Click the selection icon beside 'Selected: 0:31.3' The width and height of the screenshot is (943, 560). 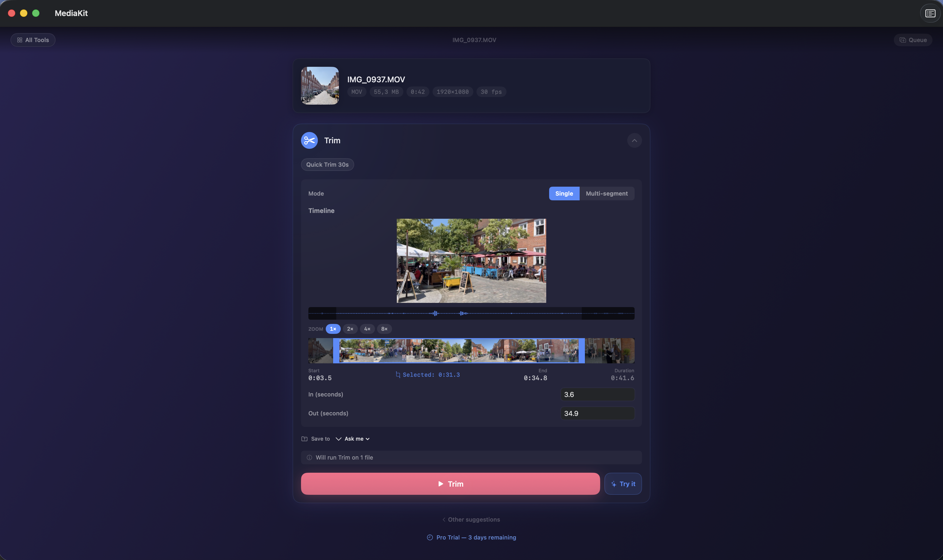point(398,374)
